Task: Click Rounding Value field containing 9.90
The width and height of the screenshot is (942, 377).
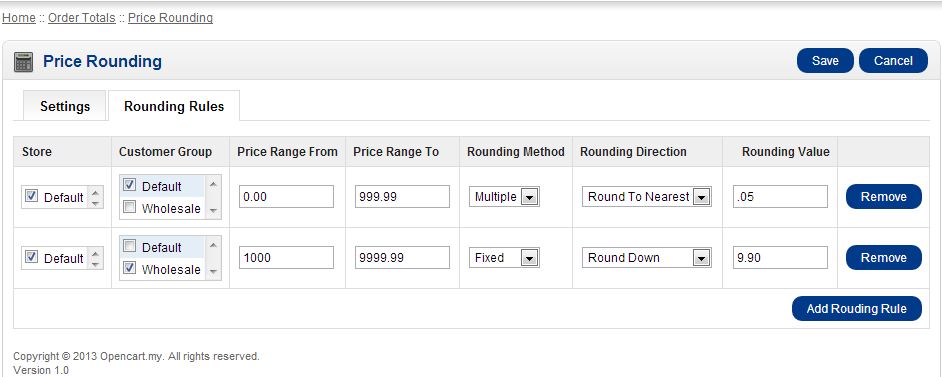Action: (780, 258)
